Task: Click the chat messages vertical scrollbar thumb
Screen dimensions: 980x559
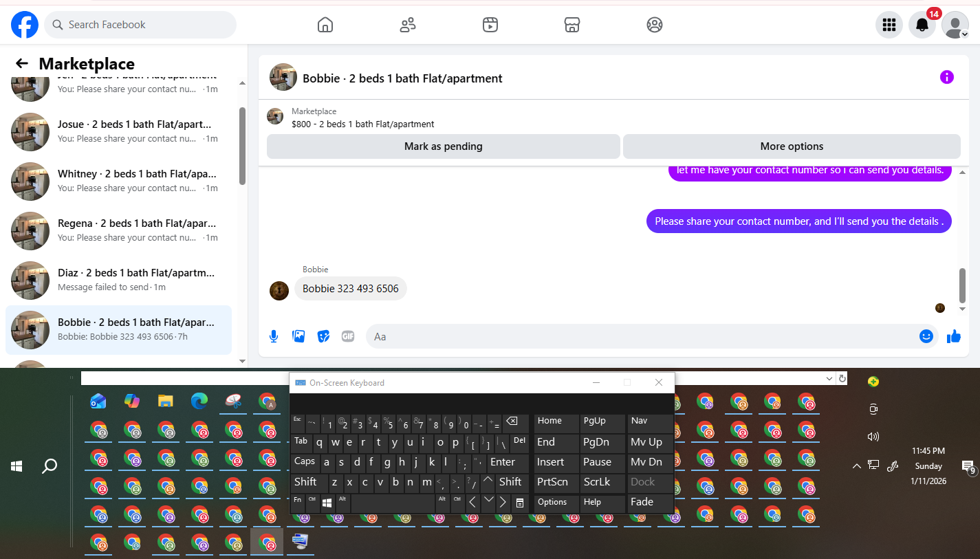Action: (x=963, y=285)
